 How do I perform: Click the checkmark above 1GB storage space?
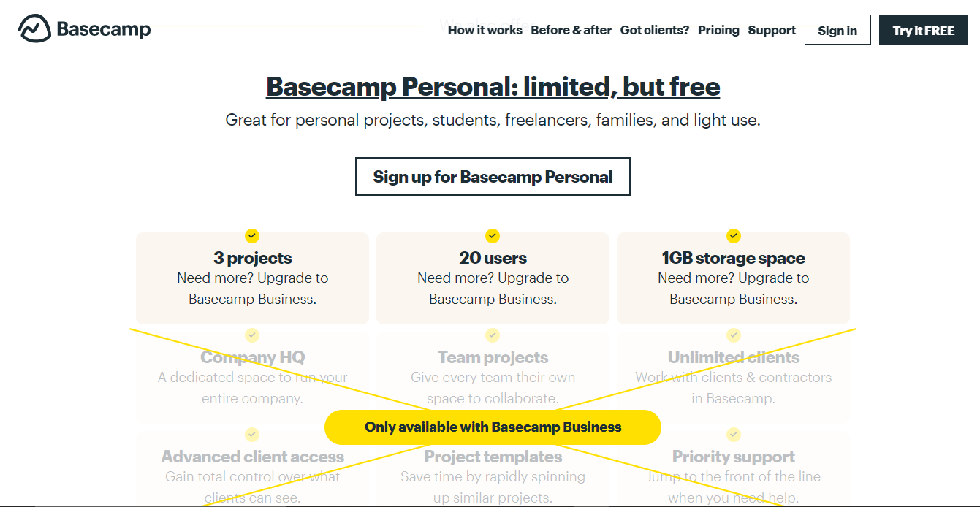734,236
